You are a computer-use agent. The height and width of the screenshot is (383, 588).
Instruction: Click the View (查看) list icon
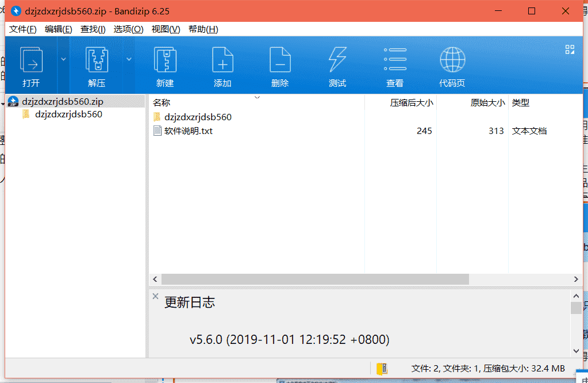(x=395, y=59)
